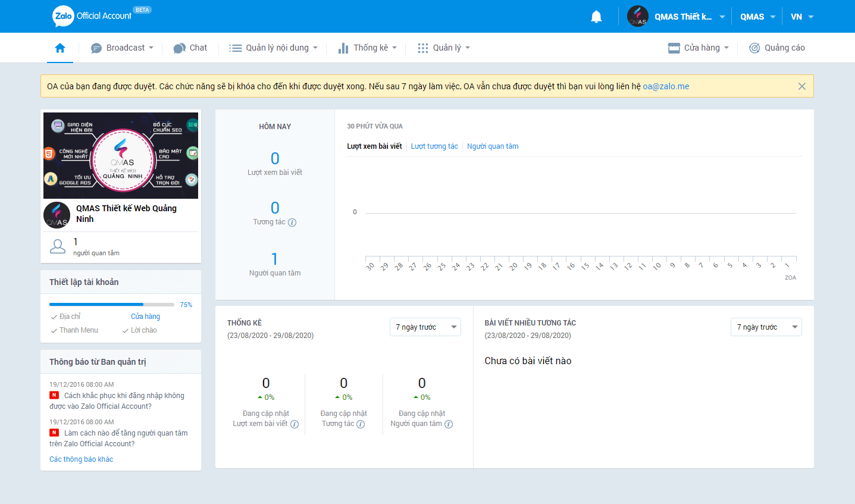Screen dimensions: 855x504
Task: Open Cách khắc phục khi đăng nhập notice
Action: click(x=117, y=401)
